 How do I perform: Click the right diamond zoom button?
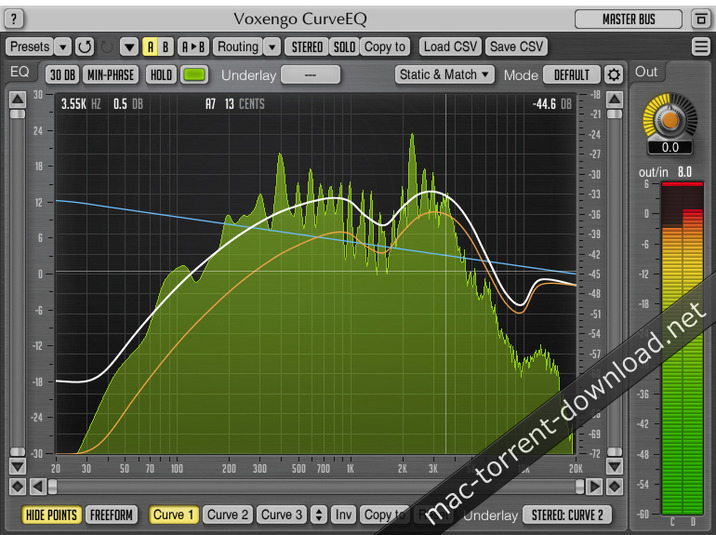(614, 487)
